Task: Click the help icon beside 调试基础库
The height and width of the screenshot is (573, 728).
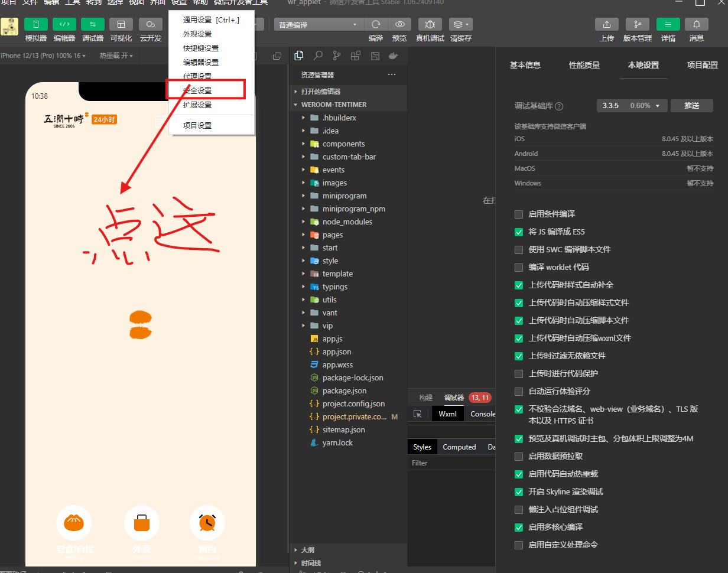Action: tap(559, 106)
